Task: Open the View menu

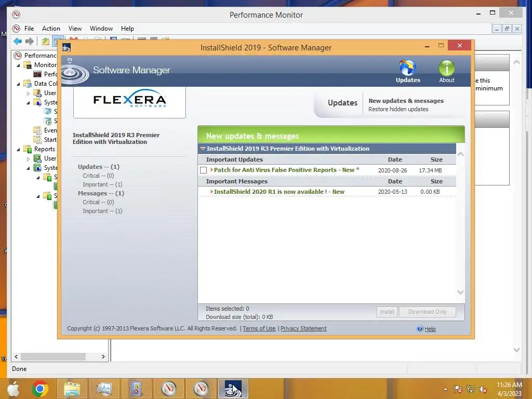Action: (75, 29)
